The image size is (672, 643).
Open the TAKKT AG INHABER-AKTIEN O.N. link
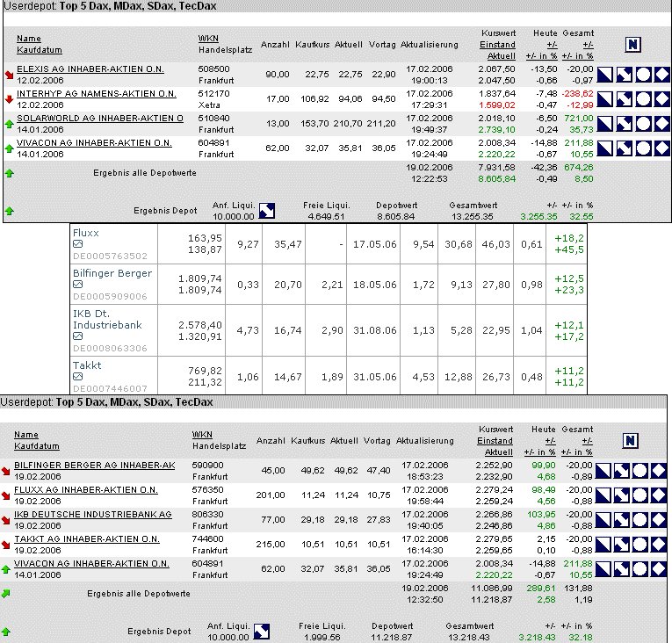tap(87, 538)
